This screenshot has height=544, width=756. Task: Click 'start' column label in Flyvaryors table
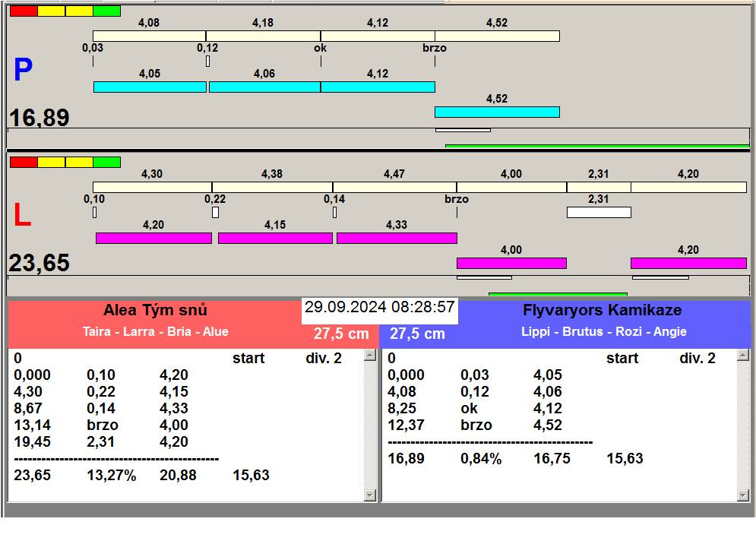pyautogui.click(x=622, y=359)
